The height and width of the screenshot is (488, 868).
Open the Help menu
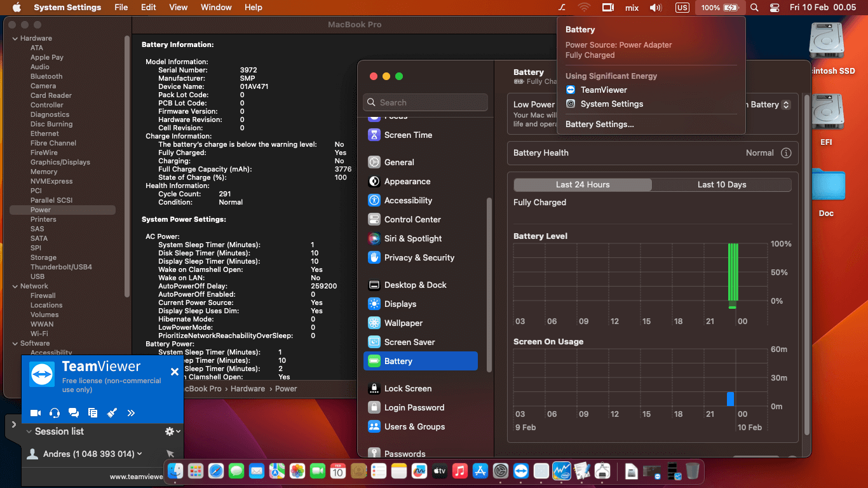254,8
